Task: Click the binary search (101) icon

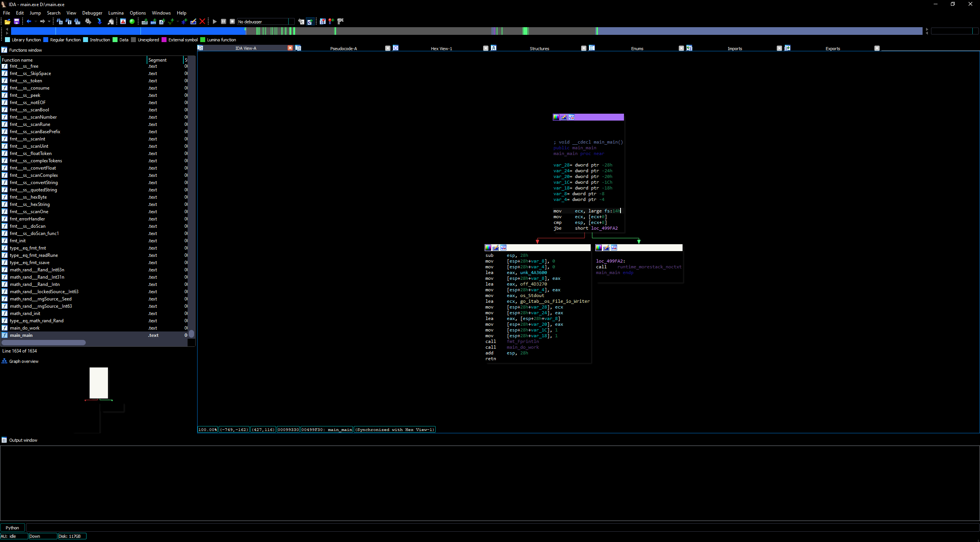Action: tap(77, 21)
